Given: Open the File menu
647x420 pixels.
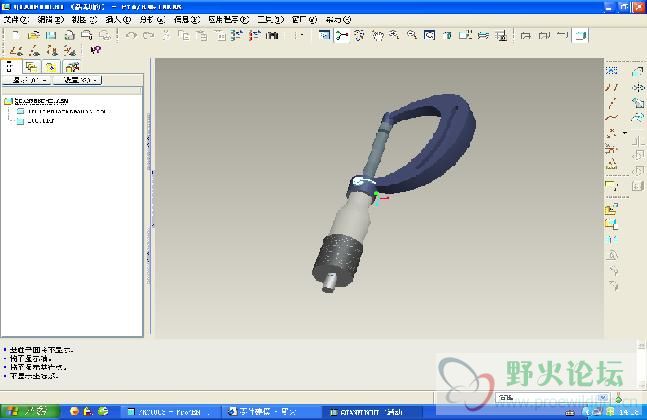Looking at the screenshot, I should 16,19.
